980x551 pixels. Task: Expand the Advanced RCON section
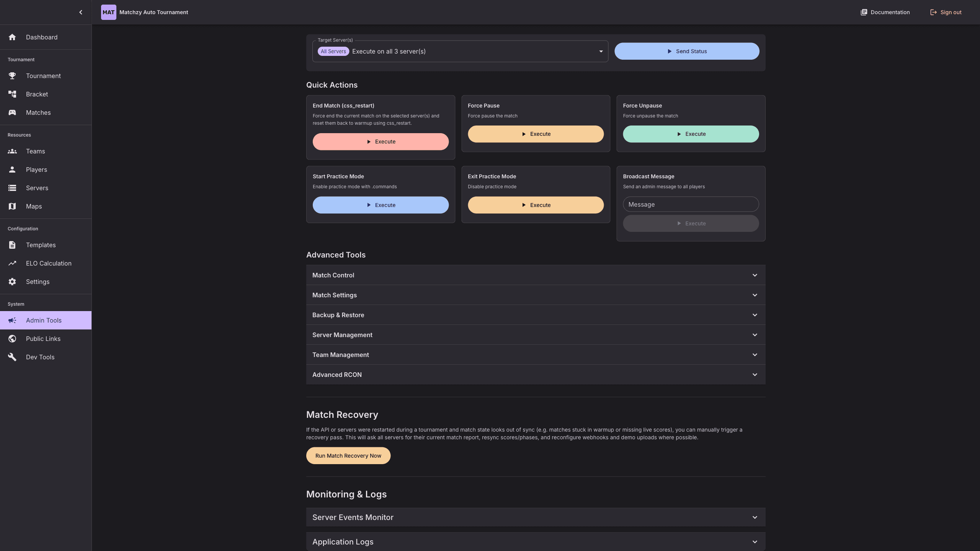point(535,375)
